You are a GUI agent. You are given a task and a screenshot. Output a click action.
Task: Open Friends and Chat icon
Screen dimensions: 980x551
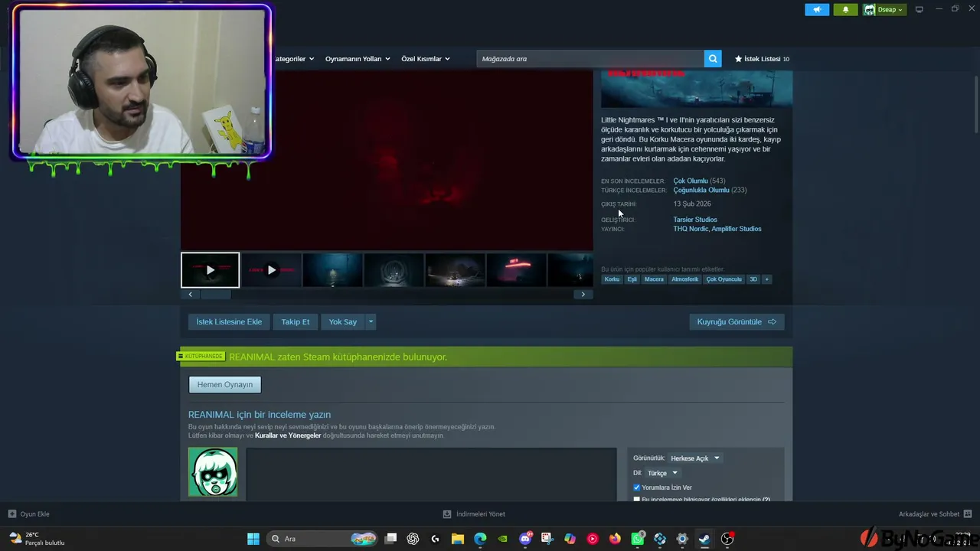tap(968, 514)
